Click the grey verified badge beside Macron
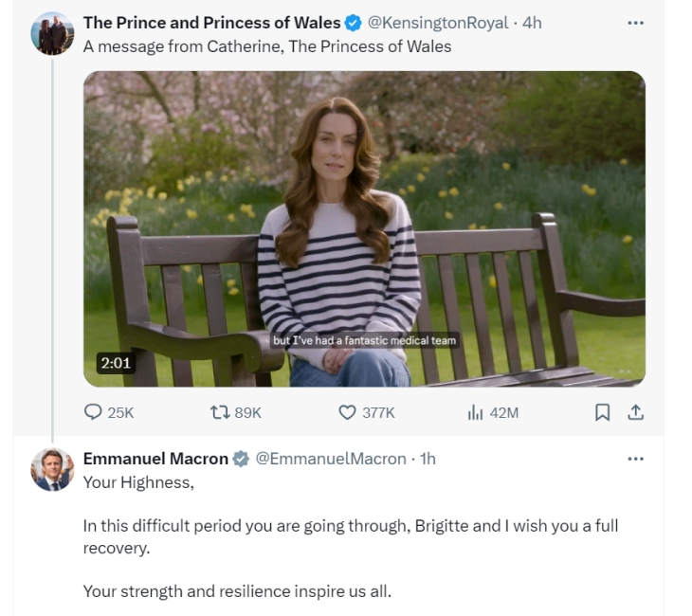The image size is (692, 616). (242, 459)
